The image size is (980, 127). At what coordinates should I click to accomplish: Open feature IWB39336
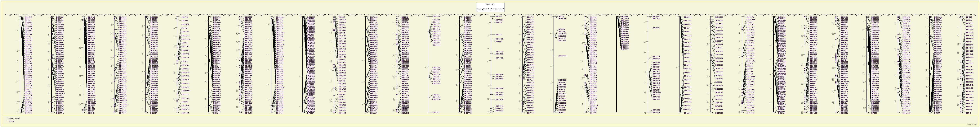point(436,17)
